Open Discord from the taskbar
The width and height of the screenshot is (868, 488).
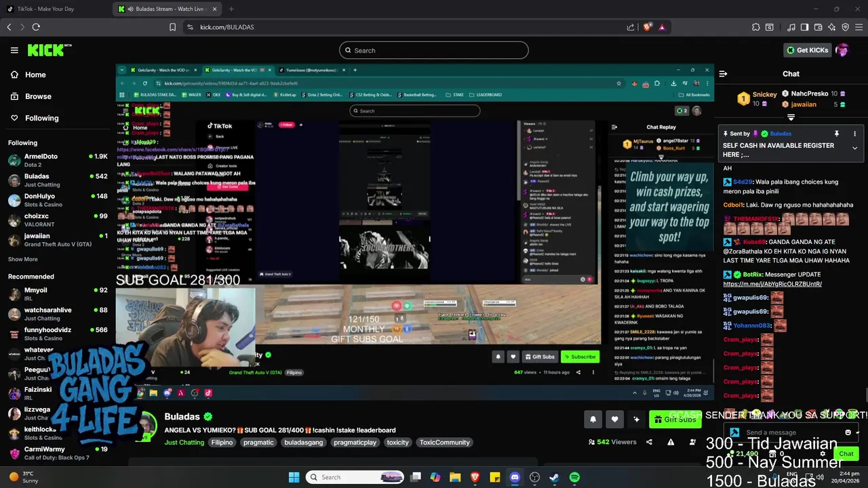pos(515,477)
